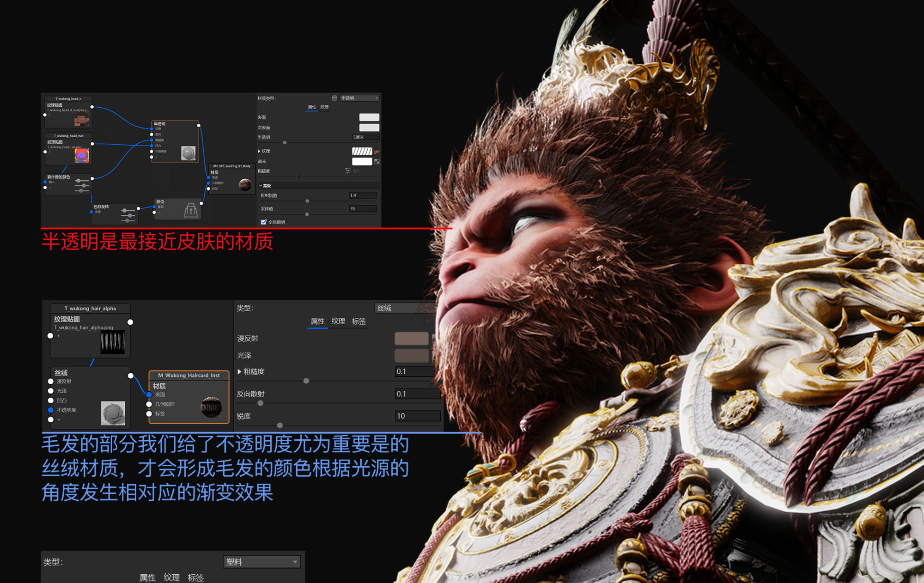Click the M_Wukong_Haircard_Inst hair sphere preview
This screenshot has height=583, width=924.
[212, 407]
